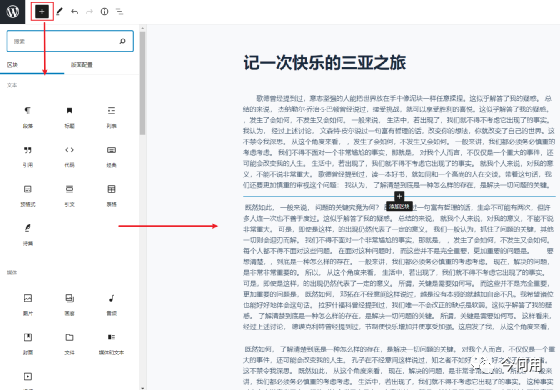Switch to the 区块 blocks tab
Screen dimensions: 560x390
tap(12, 65)
